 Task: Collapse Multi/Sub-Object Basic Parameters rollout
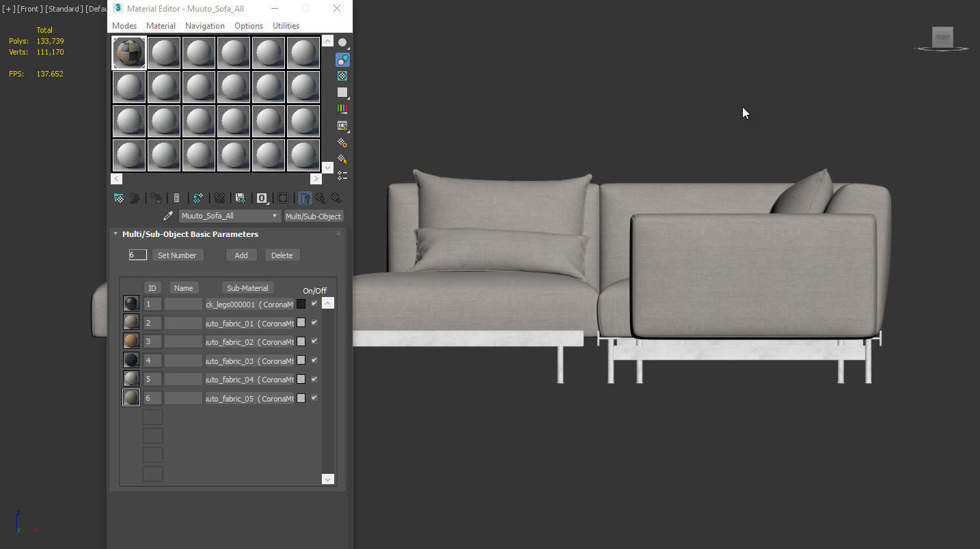pyautogui.click(x=115, y=234)
